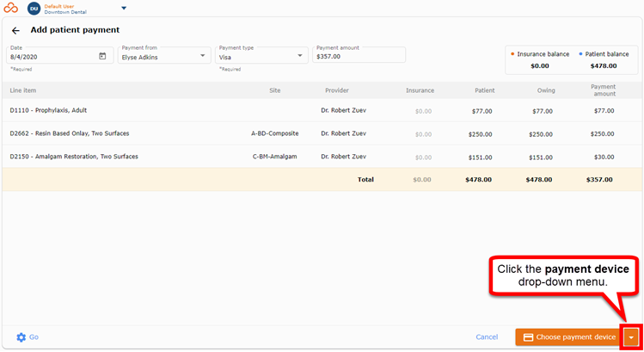Click site C-BM-Amalgam
The height and width of the screenshot is (352, 644).
pos(274,157)
